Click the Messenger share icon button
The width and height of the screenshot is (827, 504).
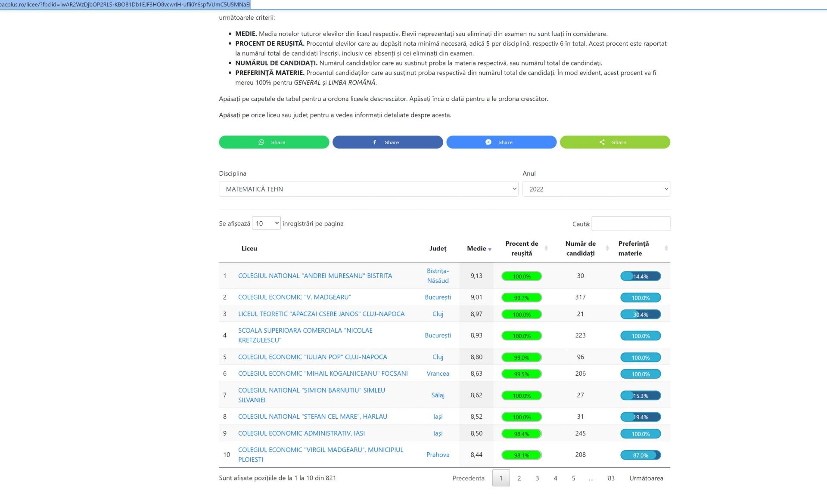point(501,142)
